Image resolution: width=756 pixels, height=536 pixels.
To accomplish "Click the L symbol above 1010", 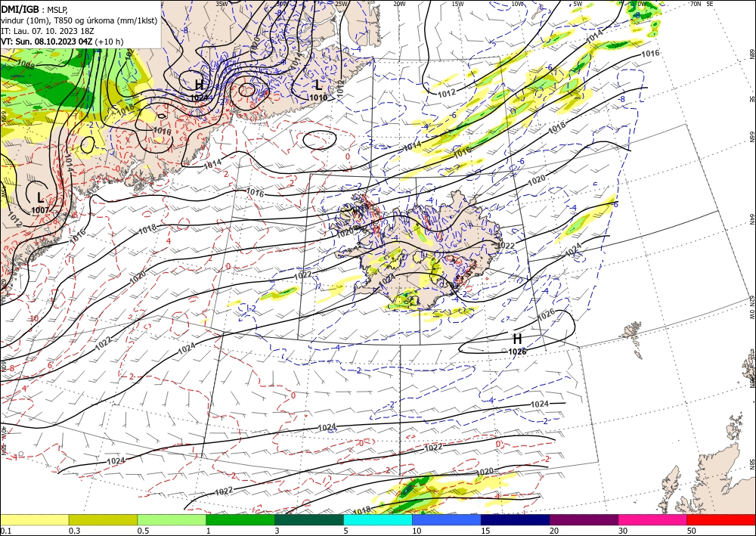I will pos(318,85).
